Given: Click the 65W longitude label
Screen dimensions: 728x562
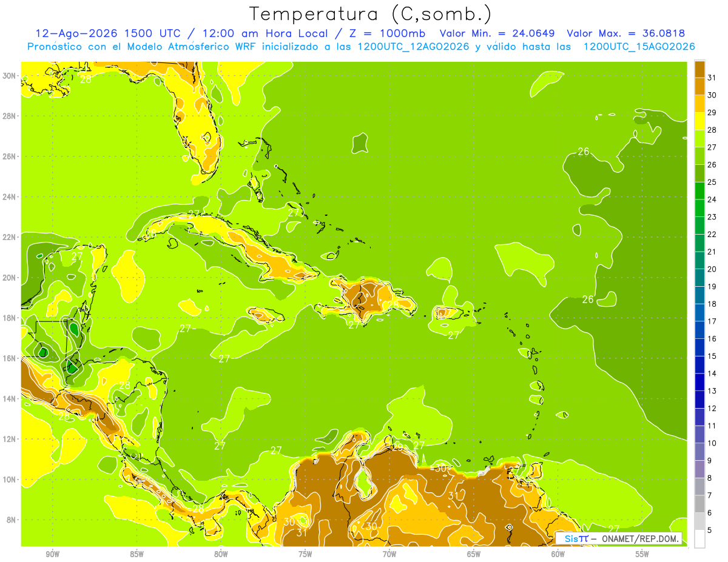Looking at the screenshot, I should [x=474, y=554].
